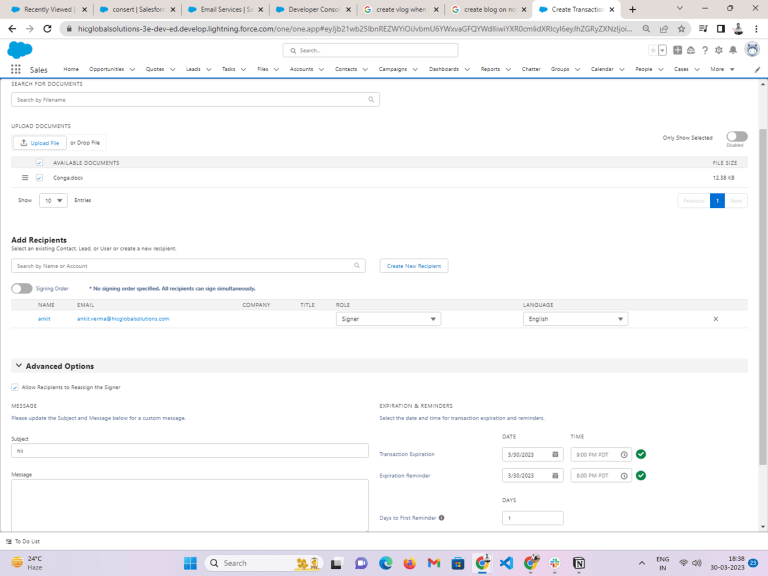
Task: Open the favorites list dropdown arrow
Action: [662, 50]
